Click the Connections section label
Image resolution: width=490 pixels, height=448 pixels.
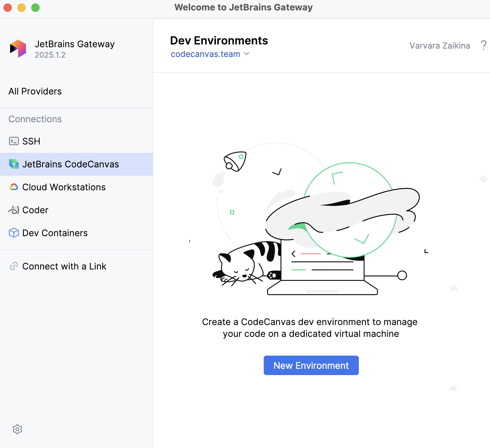[x=35, y=119]
